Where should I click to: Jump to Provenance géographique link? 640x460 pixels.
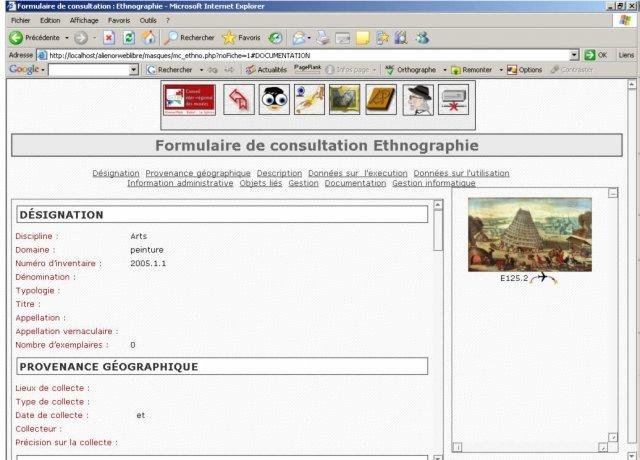point(198,173)
